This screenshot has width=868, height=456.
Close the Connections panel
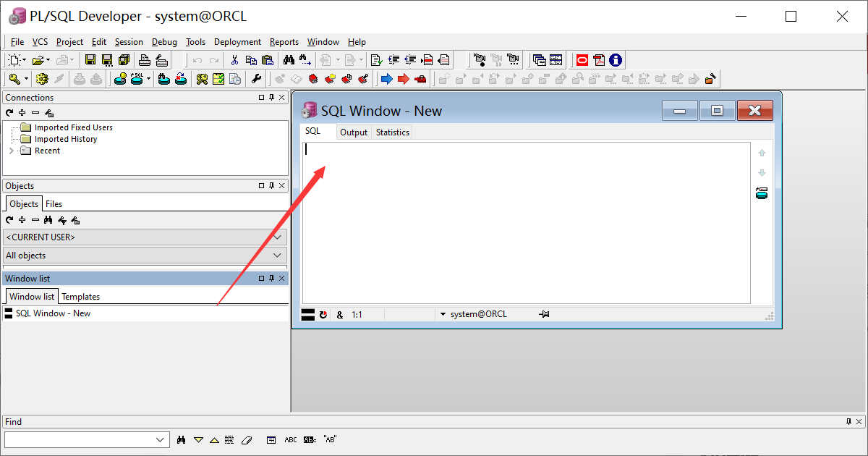click(x=282, y=97)
